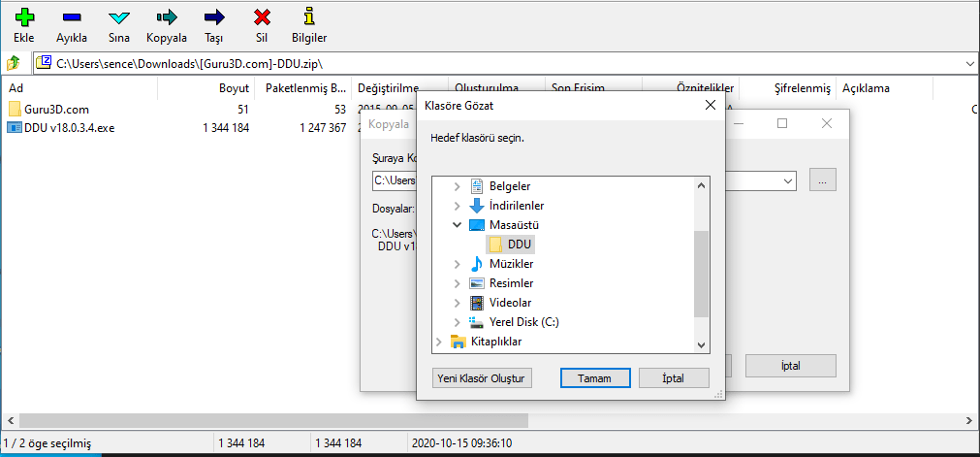Click the DDU v18.0.3.4.exe name text

point(70,128)
